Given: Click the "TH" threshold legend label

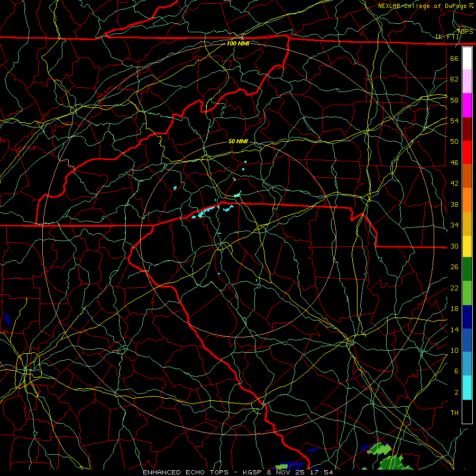Looking at the screenshot, I should 454,413.
